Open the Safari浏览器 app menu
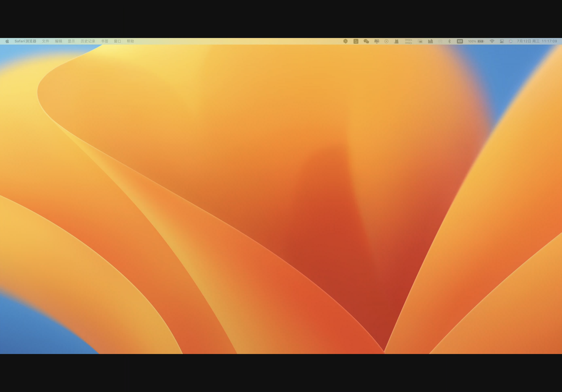 click(x=25, y=41)
